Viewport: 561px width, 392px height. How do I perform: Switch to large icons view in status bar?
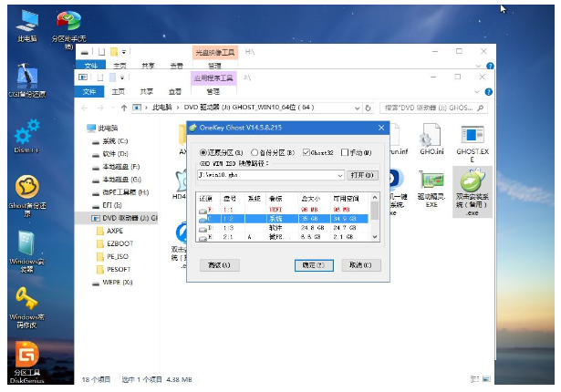[x=486, y=378]
